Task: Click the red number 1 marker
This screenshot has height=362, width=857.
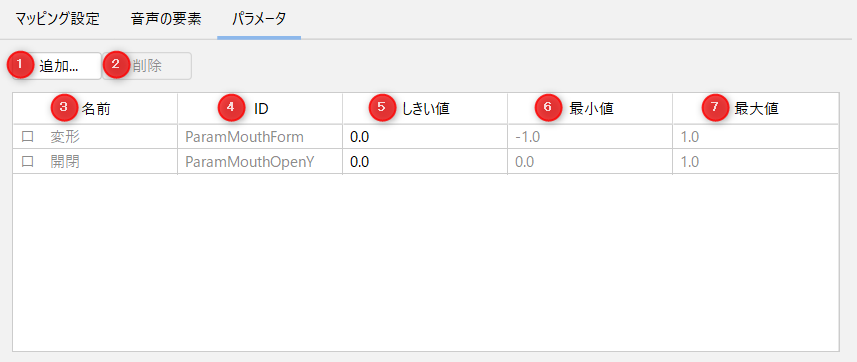Action: click(x=20, y=64)
